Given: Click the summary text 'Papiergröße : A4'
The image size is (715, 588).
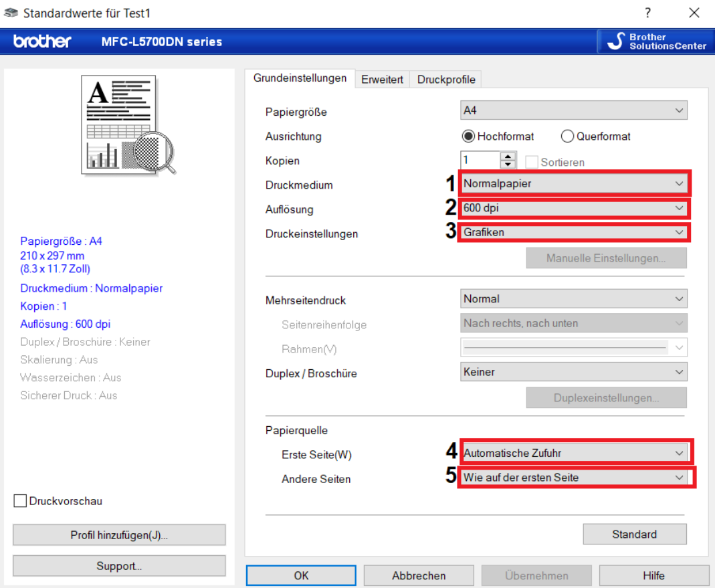Looking at the screenshot, I should pos(61,241).
